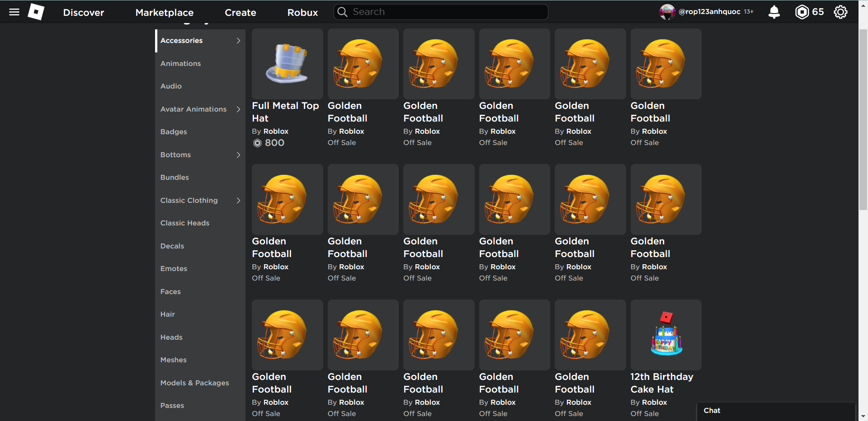Open the 12th Birthday Cake Hat title link

pyautogui.click(x=662, y=383)
